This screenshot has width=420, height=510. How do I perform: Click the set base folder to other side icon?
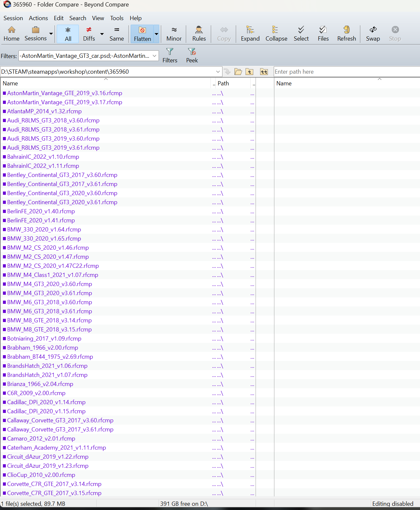pos(264,72)
